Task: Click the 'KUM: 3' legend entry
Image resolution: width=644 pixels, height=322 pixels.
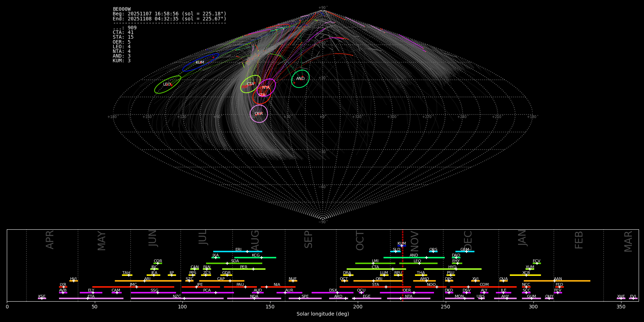Action: pos(122,61)
